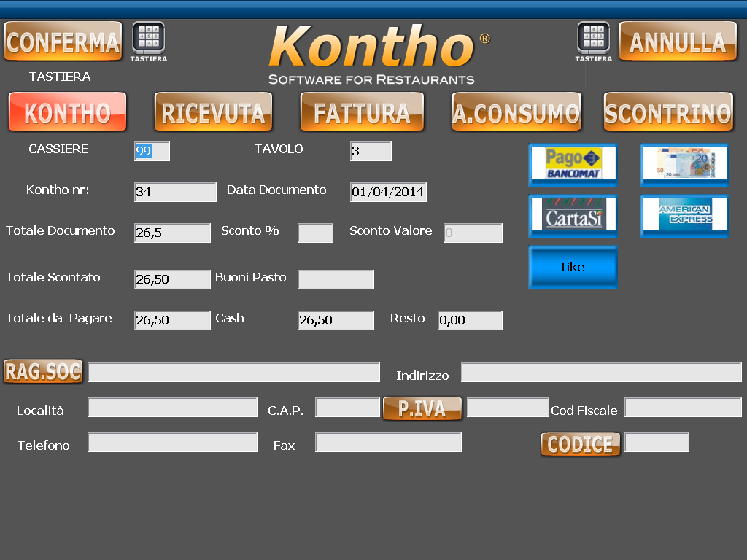Click the company name field next to RAG.SOC
Viewport: 747px width, 560px height.
pyautogui.click(x=234, y=373)
